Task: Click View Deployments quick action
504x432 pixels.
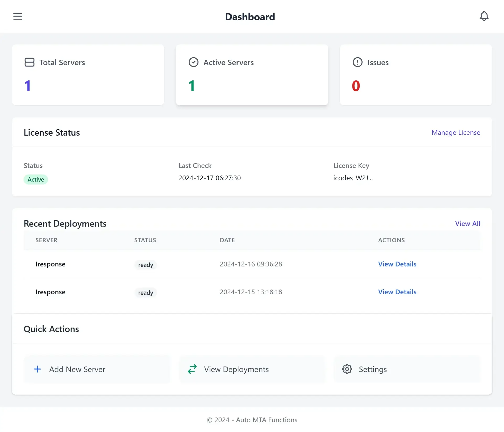Action: coord(252,369)
